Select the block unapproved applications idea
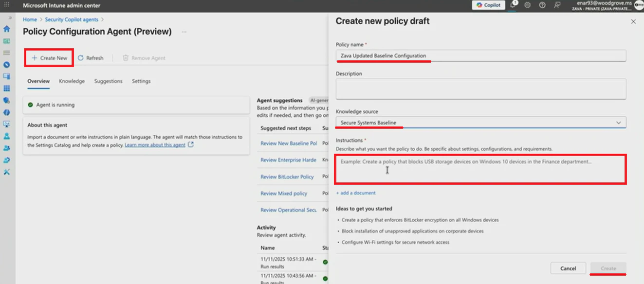 tap(413, 231)
